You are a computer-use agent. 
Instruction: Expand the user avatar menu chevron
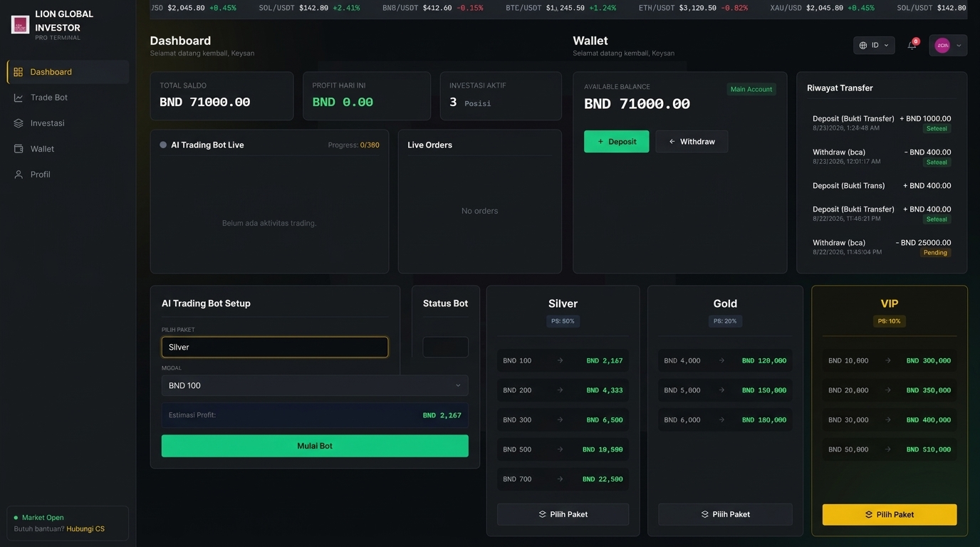point(959,46)
